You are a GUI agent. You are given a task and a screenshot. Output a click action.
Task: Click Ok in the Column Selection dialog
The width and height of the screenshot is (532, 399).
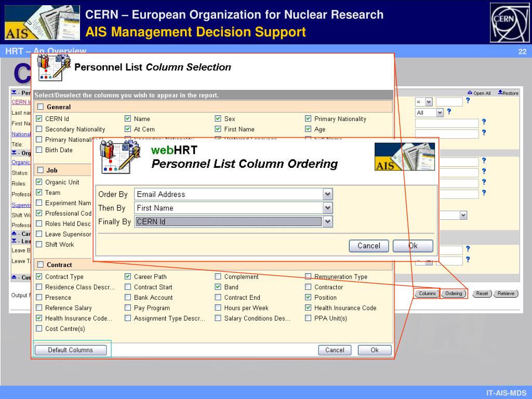click(x=375, y=350)
